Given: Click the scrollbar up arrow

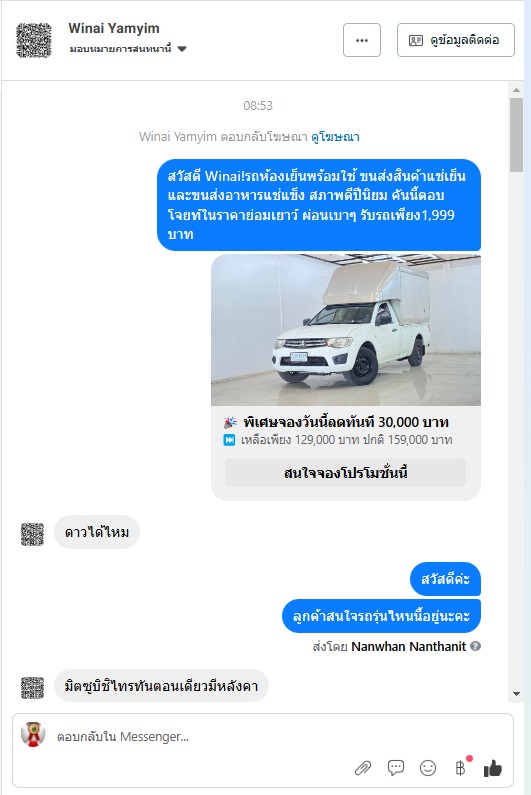Looking at the screenshot, I should click(x=516, y=90).
